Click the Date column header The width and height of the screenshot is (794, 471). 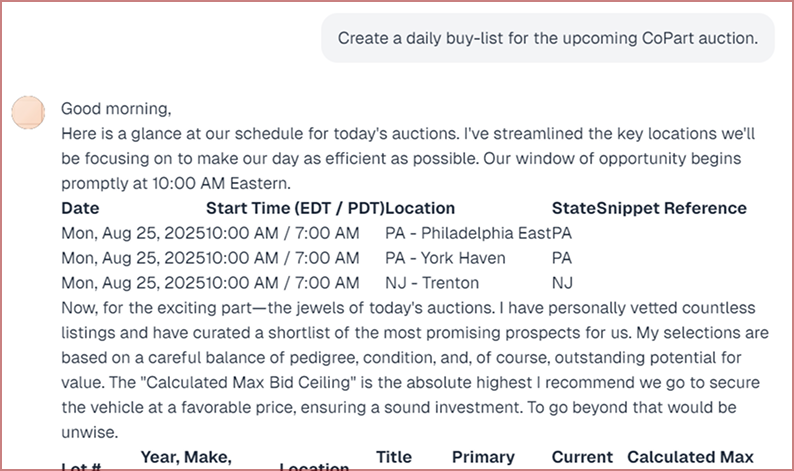(80, 208)
